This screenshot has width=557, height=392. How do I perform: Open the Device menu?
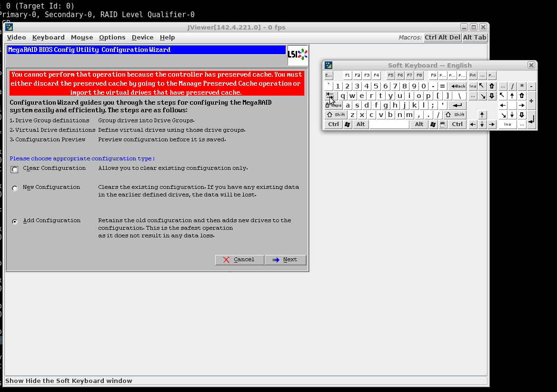(x=142, y=37)
